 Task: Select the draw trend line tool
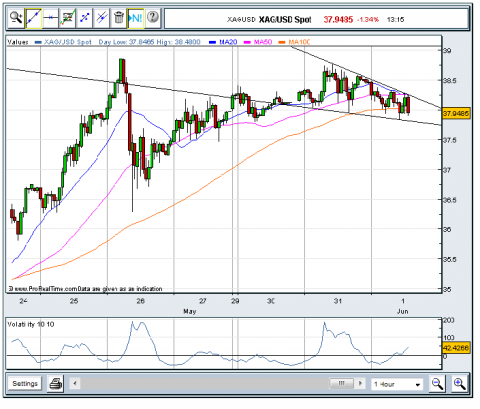point(33,18)
